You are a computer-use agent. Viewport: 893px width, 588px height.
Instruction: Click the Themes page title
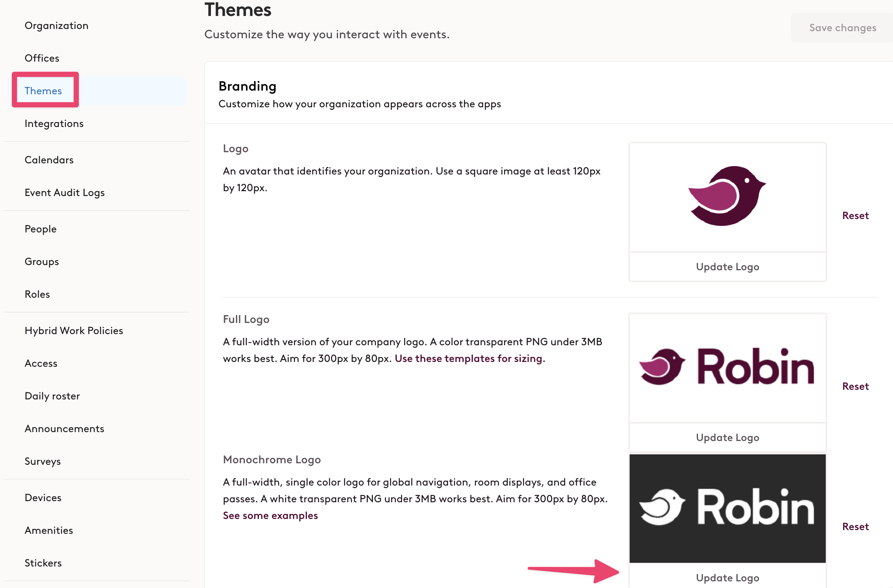point(237,10)
